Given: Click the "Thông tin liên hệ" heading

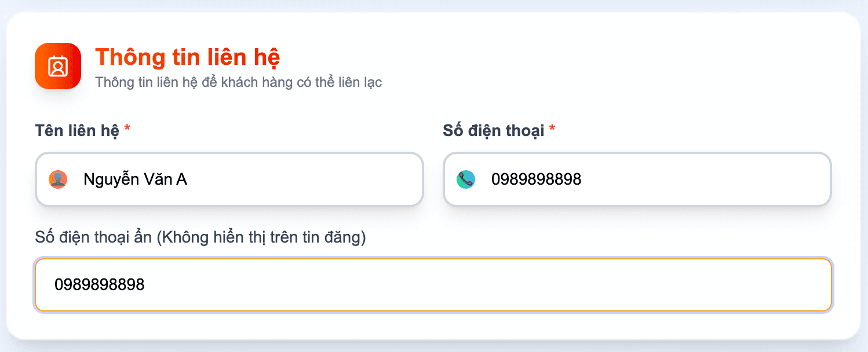Looking at the screenshot, I should pos(188,57).
